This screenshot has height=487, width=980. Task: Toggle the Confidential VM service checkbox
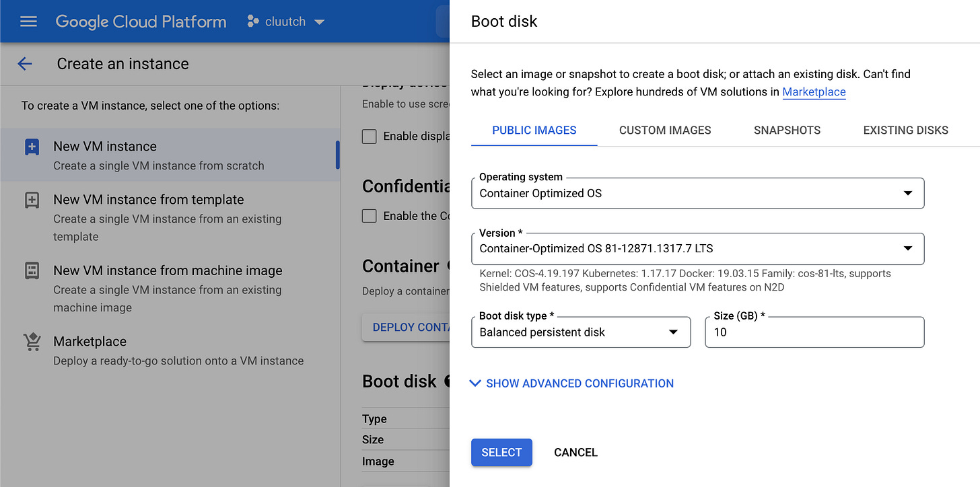pyautogui.click(x=369, y=216)
